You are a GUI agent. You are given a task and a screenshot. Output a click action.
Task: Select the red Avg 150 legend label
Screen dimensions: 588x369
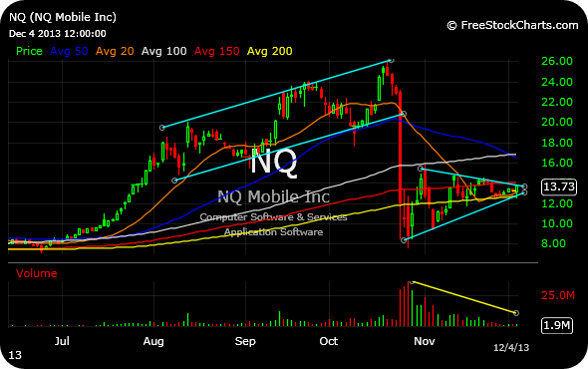(x=216, y=51)
